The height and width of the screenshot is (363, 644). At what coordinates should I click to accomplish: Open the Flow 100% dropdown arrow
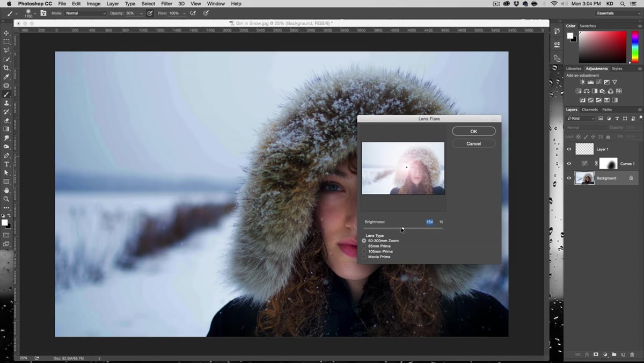click(184, 13)
